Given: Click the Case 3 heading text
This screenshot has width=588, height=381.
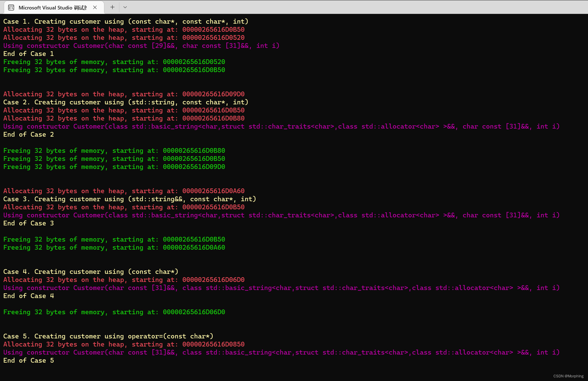Looking at the screenshot, I should 129,199.
